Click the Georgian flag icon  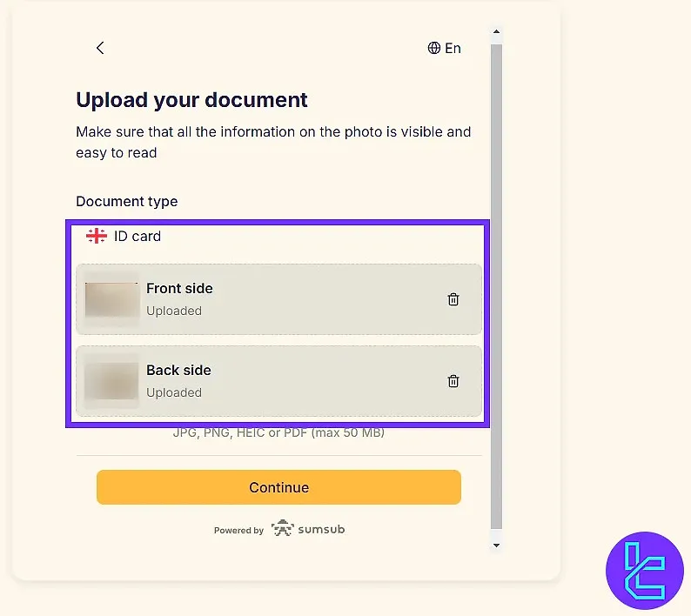97,236
